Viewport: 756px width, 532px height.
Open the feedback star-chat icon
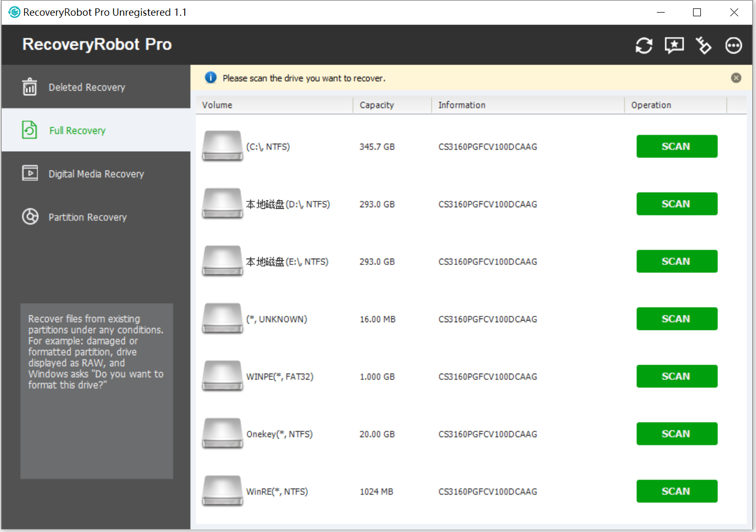click(x=674, y=46)
